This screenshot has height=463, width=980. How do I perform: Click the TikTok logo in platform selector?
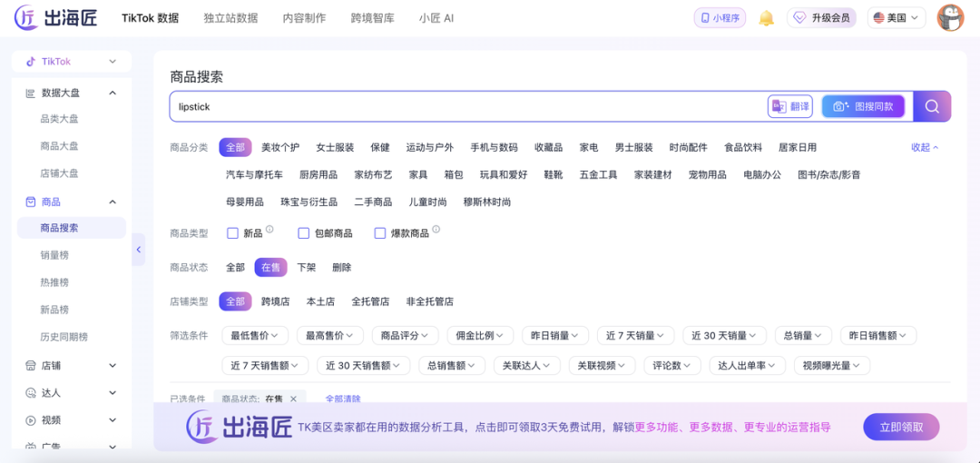pyautogui.click(x=30, y=62)
